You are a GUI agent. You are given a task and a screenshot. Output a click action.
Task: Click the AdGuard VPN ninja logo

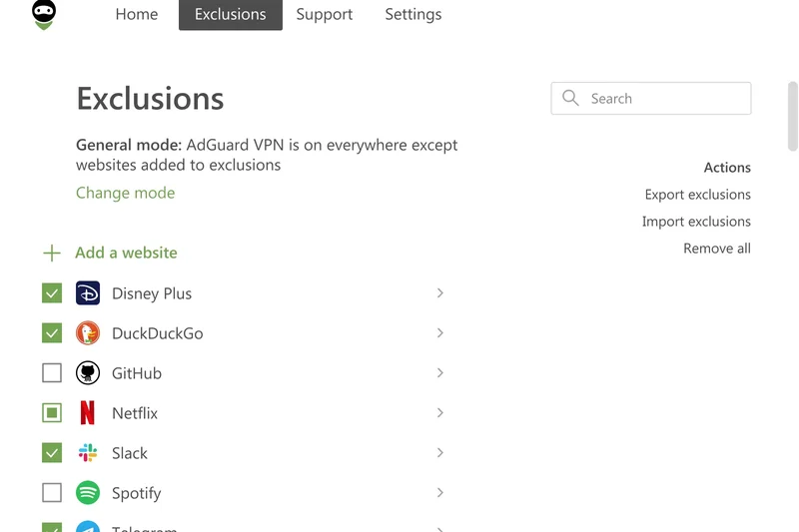[x=44, y=15]
